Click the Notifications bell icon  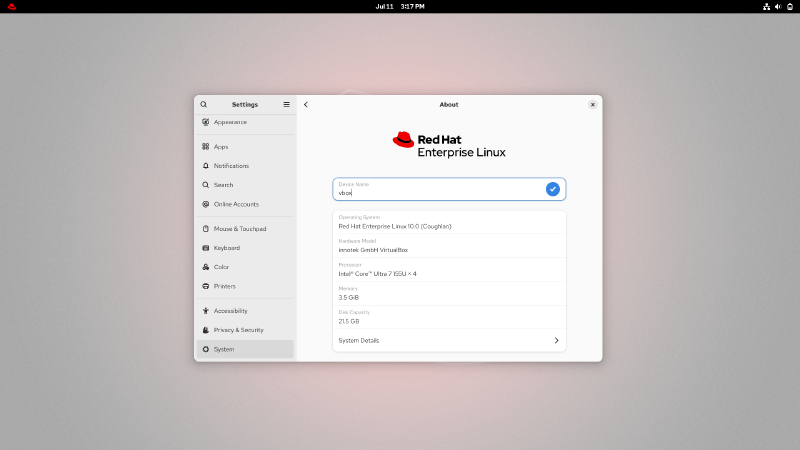tap(206, 166)
